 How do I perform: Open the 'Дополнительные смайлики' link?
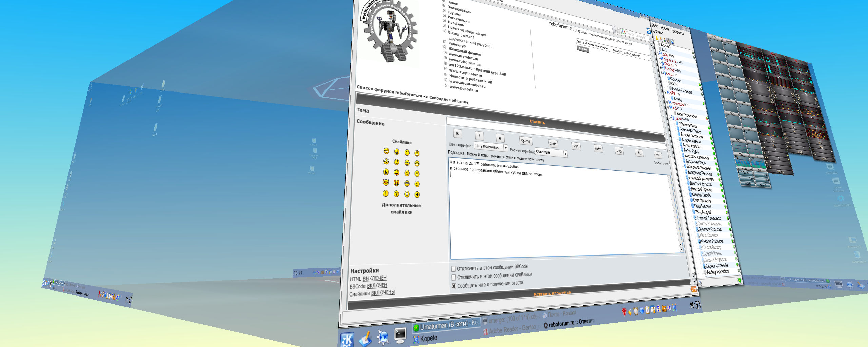coord(401,208)
